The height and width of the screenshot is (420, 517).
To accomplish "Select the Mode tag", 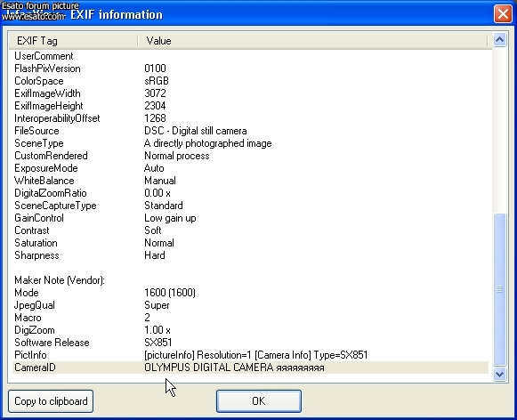I will click(x=27, y=293).
